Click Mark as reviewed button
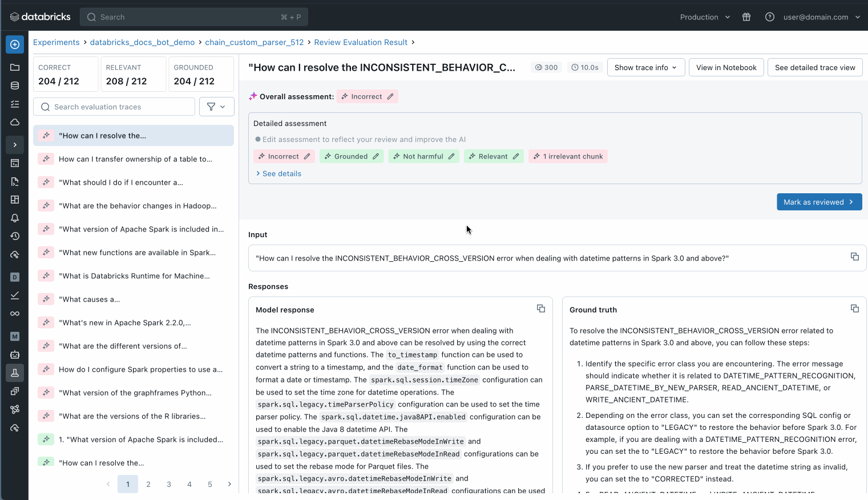This screenshot has height=500, width=868. pyautogui.click(x=819, y=202)
